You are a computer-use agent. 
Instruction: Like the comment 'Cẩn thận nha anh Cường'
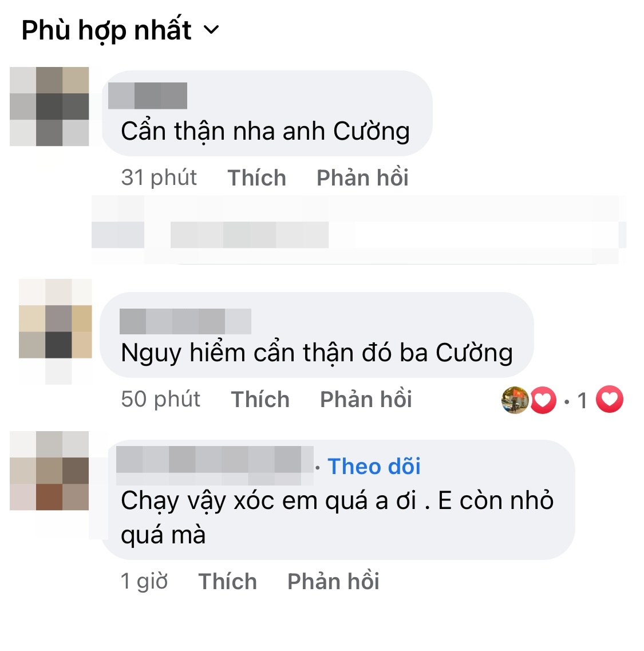pyautogui.click(x=256, y=177)
